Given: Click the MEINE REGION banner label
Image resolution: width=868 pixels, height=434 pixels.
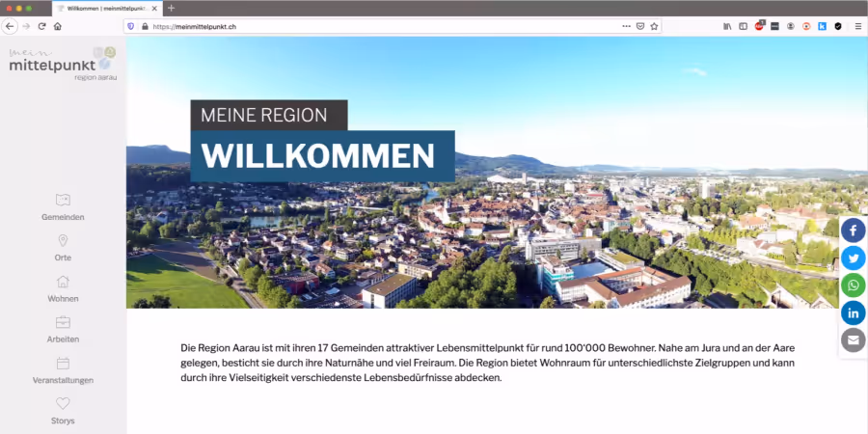Looking at the screenshot, I should pyautogui.click(x=269, y=115).
